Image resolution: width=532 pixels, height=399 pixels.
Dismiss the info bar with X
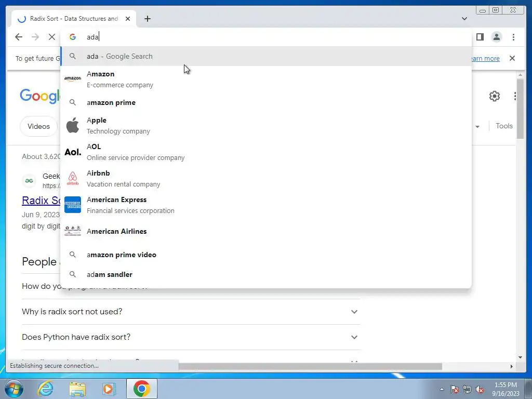click(x=512, y=58)
